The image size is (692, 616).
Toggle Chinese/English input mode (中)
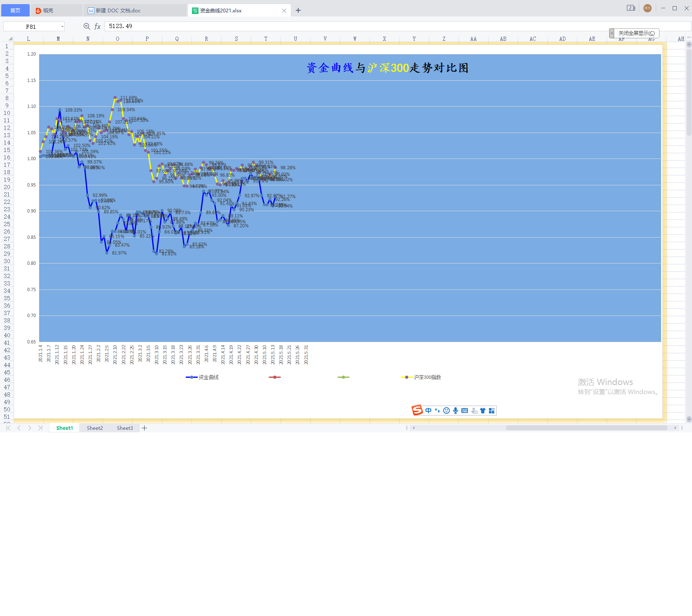(428, 411)
